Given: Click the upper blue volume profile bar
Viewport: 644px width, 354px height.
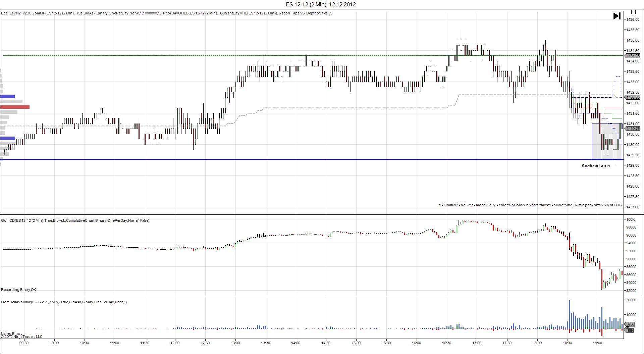Looking at the screenshot, I should (7, 97).
